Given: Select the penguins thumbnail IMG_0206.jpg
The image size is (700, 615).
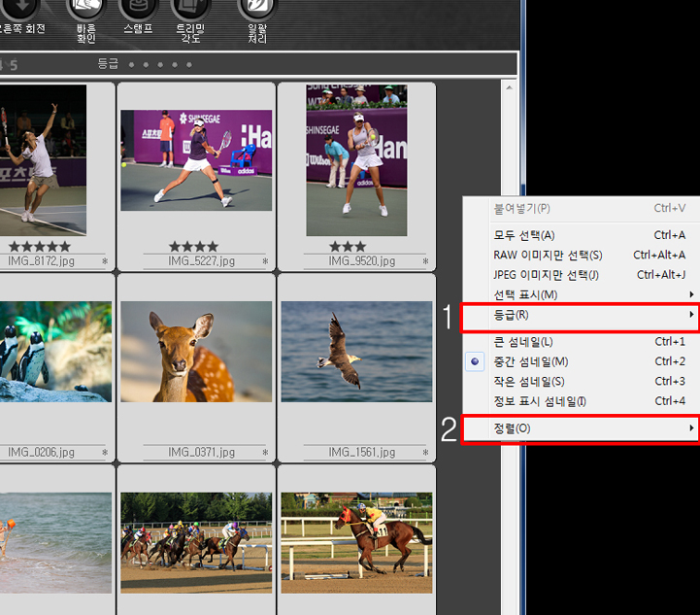Looking at the screenshot, I should [55, 352].
